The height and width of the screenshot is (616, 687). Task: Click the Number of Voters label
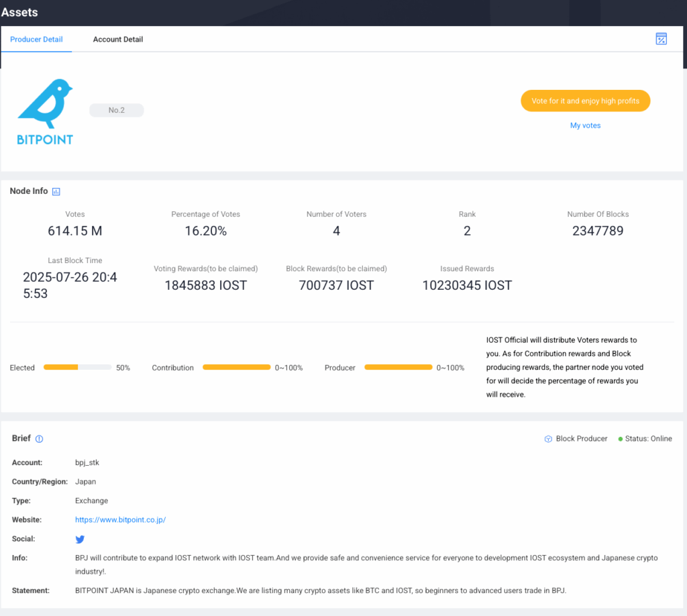pyautogui.click(x=337, y=214)
